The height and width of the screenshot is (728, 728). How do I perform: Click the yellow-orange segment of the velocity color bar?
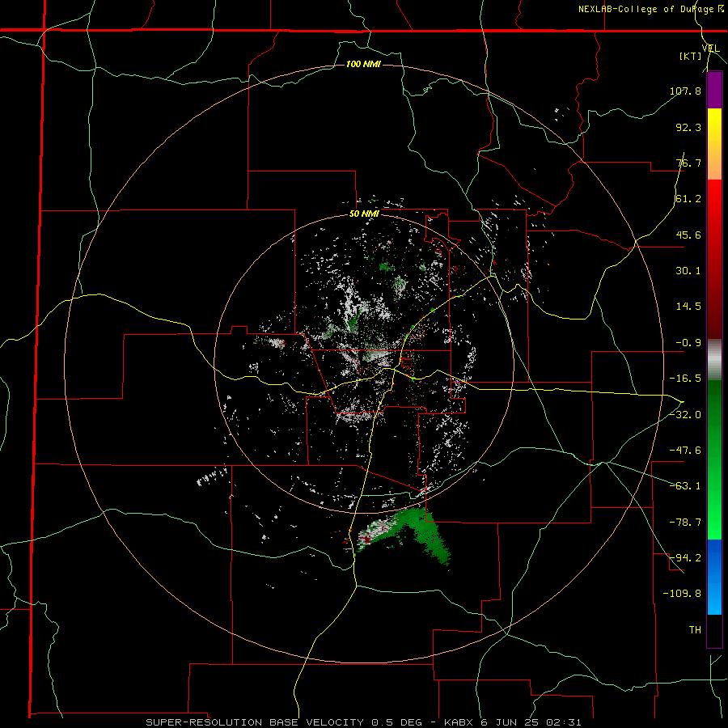714,144
